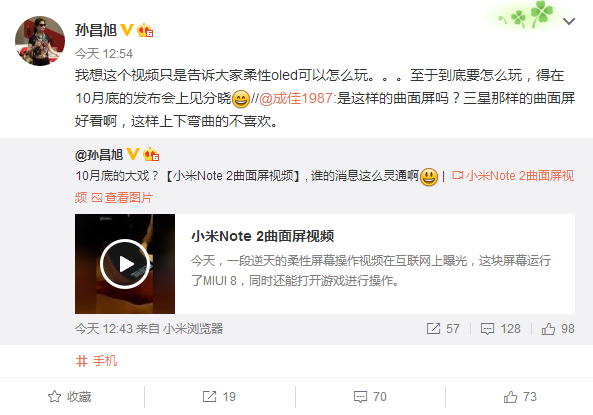
Task: Open @孙昌旭 in the quoted post
Action: tap(99, 155)
